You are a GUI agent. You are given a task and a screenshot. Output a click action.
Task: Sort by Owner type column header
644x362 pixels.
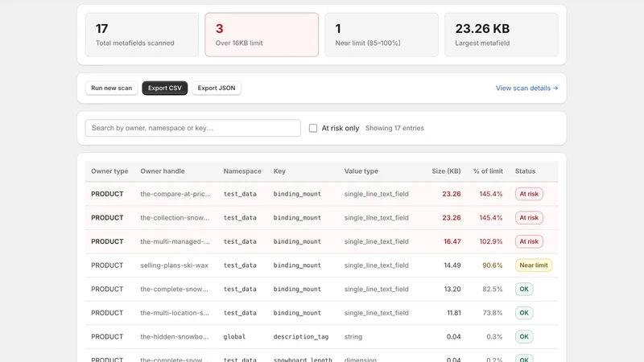click(109, 171)
